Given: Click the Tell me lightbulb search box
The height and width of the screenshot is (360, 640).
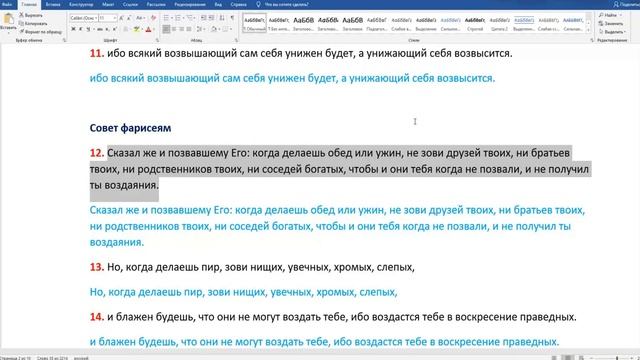Looking at the screenshot, I should pos(283,4).
